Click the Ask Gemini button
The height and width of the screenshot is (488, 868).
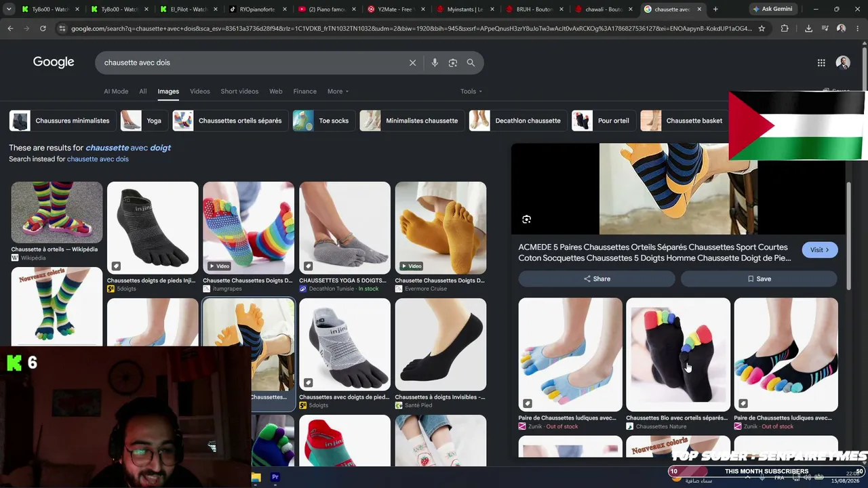click(x=772, y=9)
